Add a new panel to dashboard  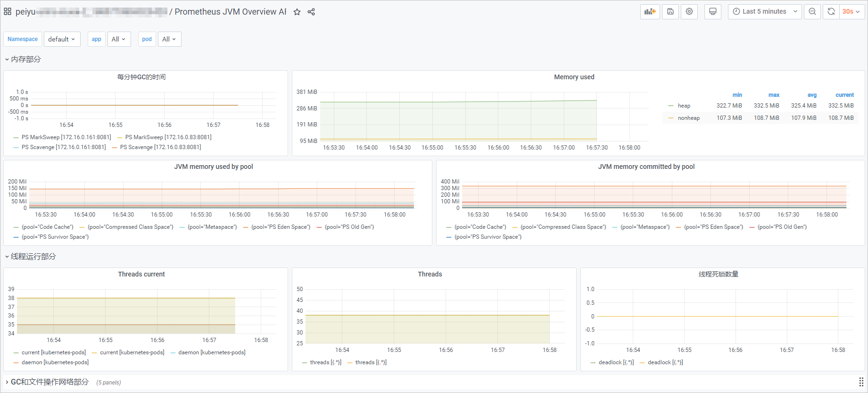(x=650, y=12)
